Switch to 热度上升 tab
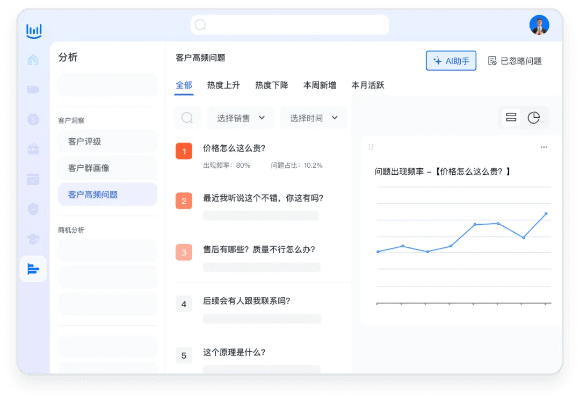 point(223,85)
